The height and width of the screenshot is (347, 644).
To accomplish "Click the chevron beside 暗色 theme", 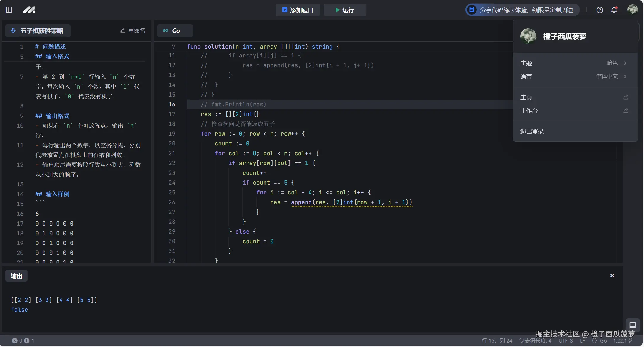I will [625, 63].
